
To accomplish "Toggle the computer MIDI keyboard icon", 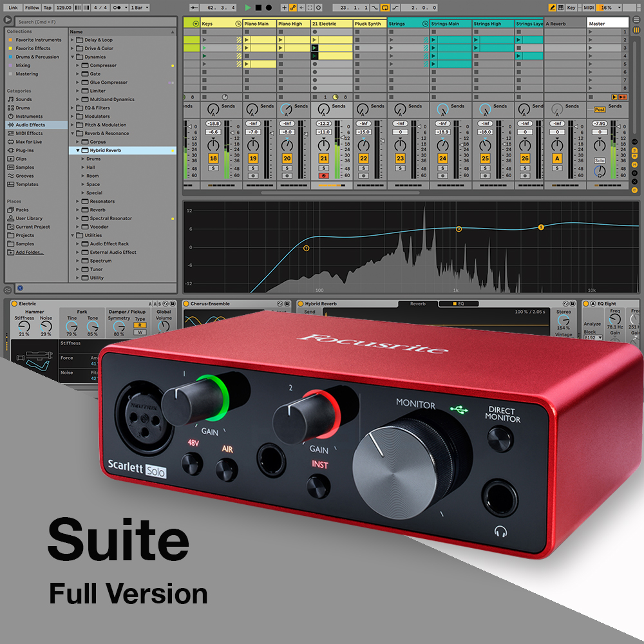I will (x=561, y=7).
